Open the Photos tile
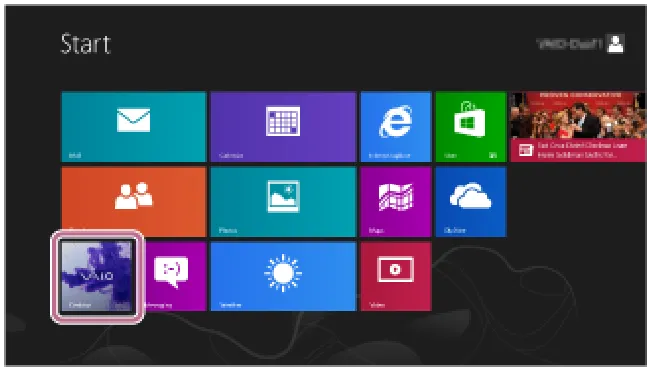The image size is (650, 370). [283, 201]
